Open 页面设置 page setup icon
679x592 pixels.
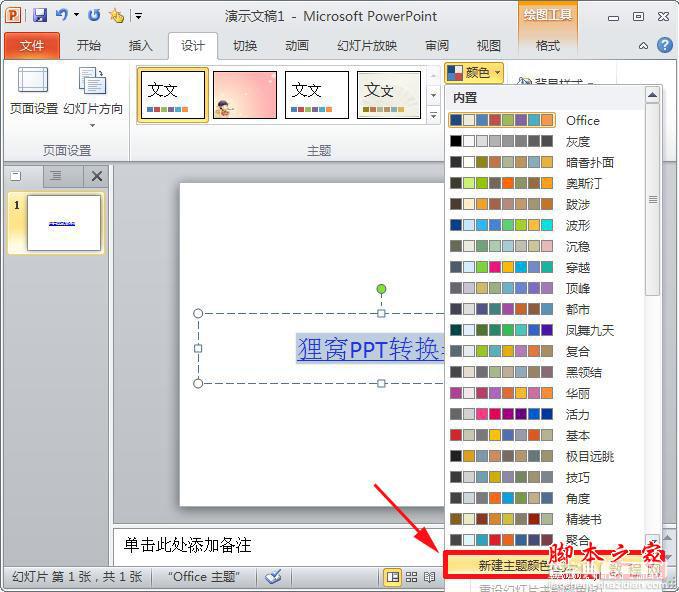pos(34,91)
